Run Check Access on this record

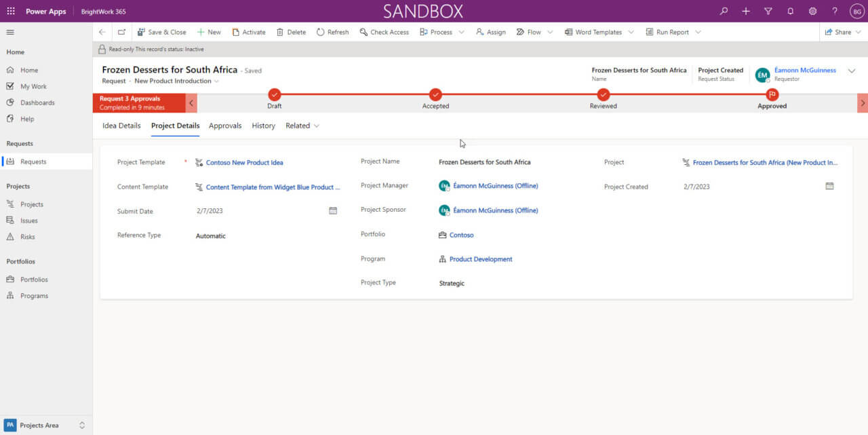pyautogui.click(x=384, y=32)
